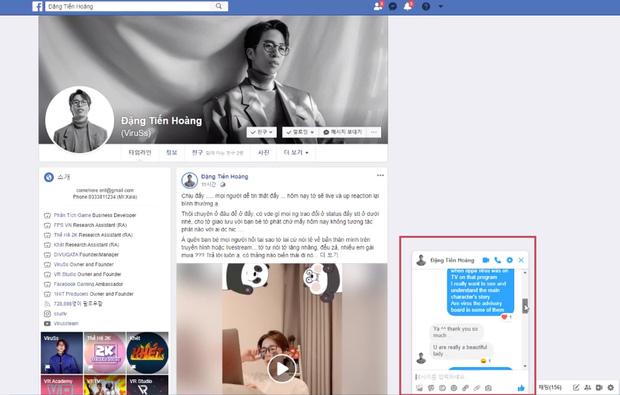
Task: Open the Facebook Gaming Ambassador entry
Action: 88,284
